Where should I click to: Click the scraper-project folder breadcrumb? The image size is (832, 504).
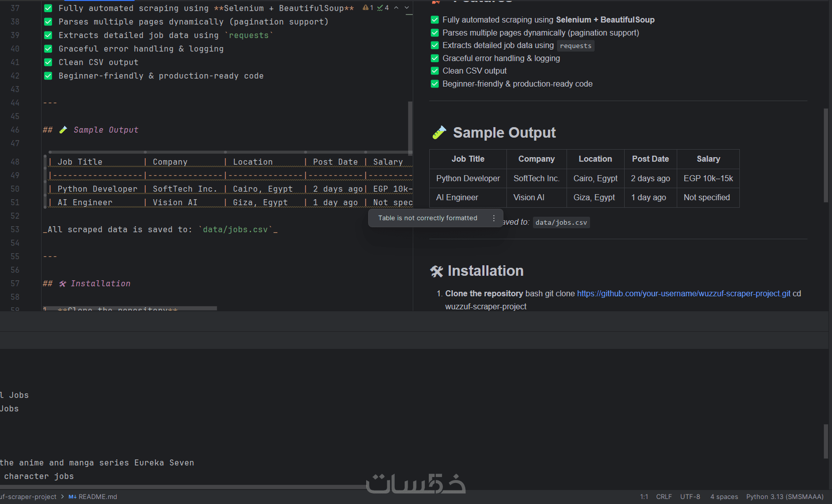(x=28, y=497)
